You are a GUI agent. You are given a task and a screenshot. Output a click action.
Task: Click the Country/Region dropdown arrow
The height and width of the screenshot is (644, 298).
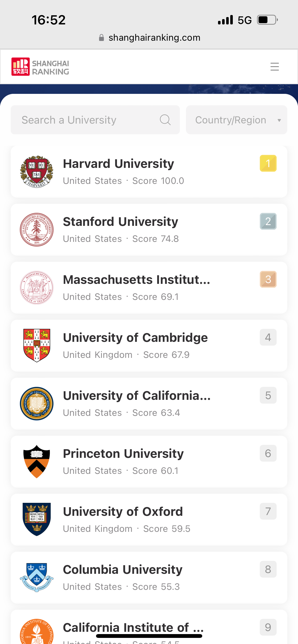click(279, 120)
